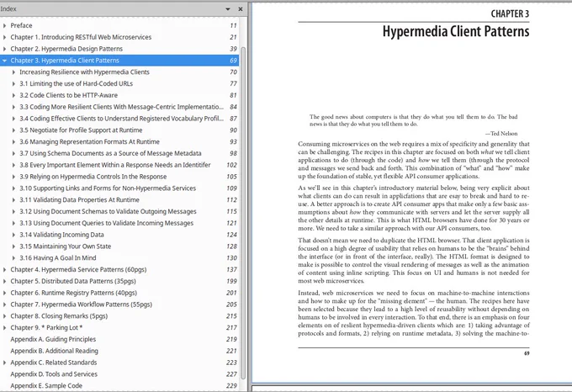This screenshot has width=572, height=392.
Task: Expand Chapter 7 Hypermedia Workflow Patterns
Action: point(4,305)
